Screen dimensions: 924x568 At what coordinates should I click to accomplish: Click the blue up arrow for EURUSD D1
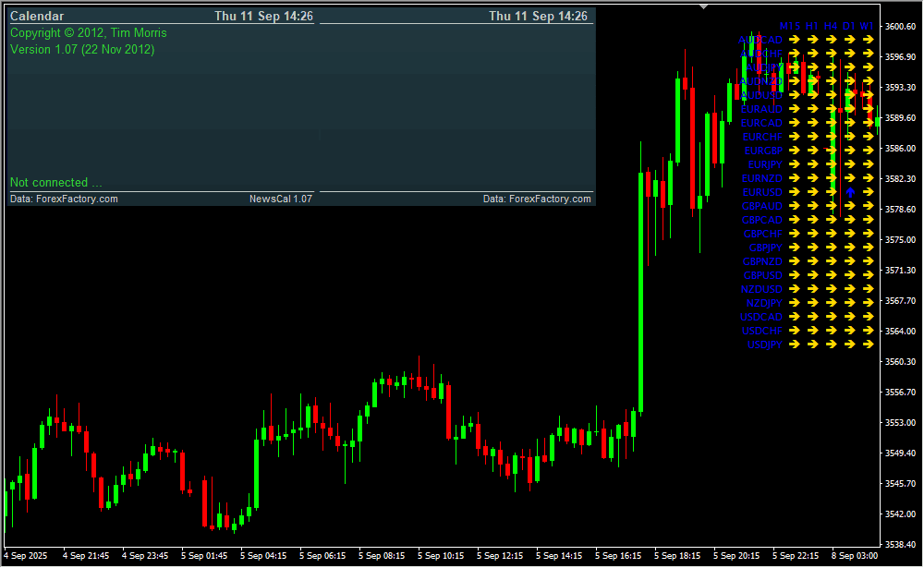(x=849, y=192)
